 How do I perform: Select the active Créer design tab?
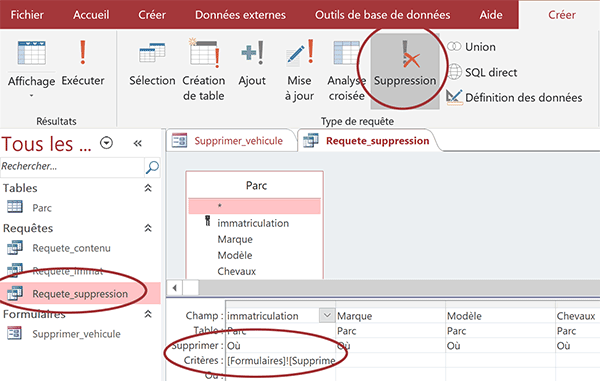562,15
